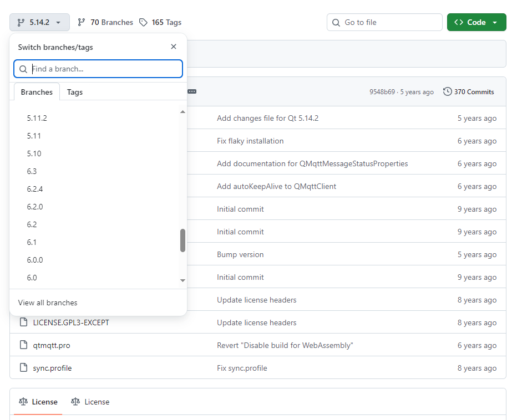Click magnifier icon in Go to file
512x420 pixels.
point(336,23)
